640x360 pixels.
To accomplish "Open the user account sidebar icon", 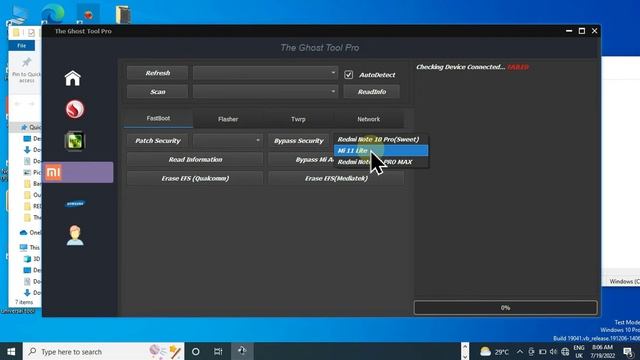I will (75, 235).
